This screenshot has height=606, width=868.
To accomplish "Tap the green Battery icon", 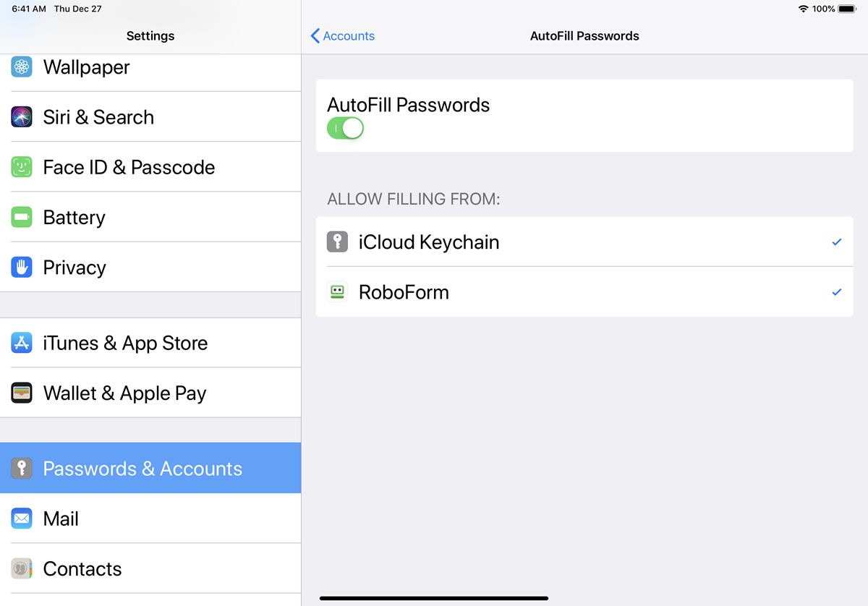I will pyautogui.click(x=22, y=217).
